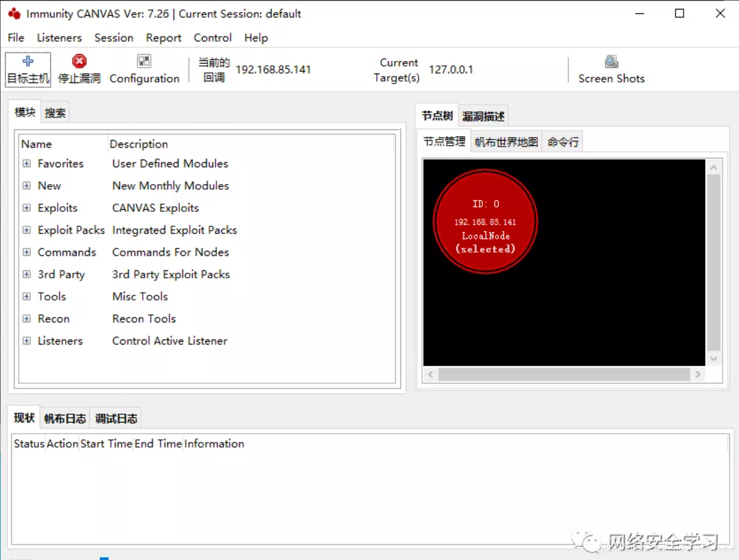
Task: Select the 'CANVAS Exploits' description text
Action: (155, 207)
